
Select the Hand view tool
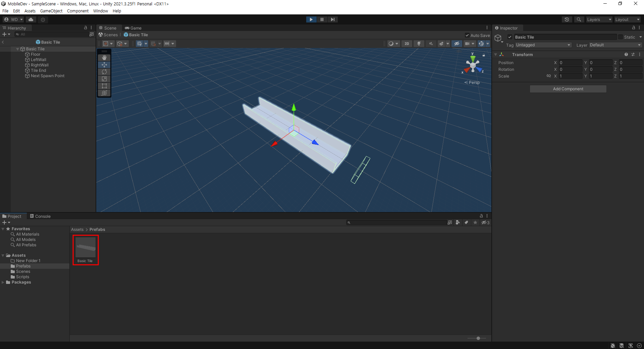104,58
